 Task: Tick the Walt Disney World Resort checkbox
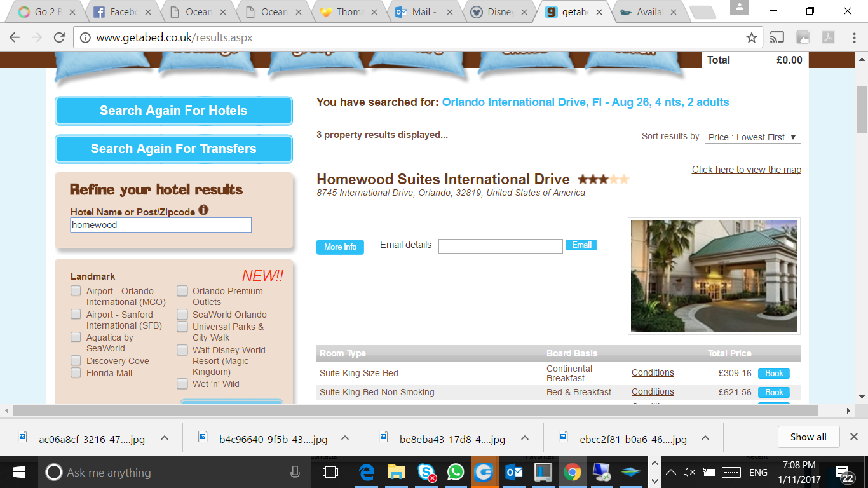click(x=182, y=349)
